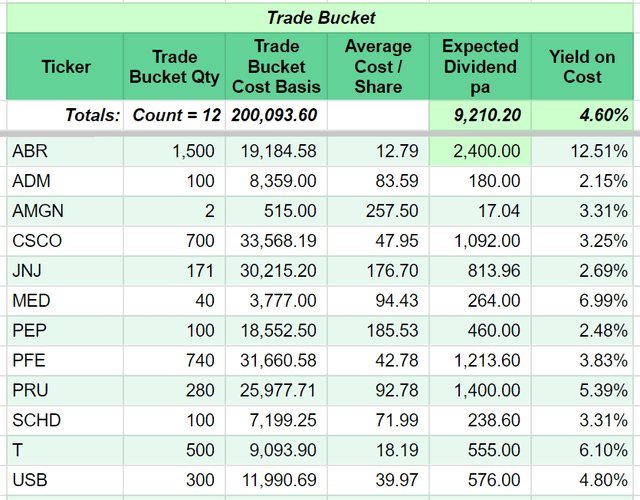Select the SCHD ticker cell

[x=65, y=420]
